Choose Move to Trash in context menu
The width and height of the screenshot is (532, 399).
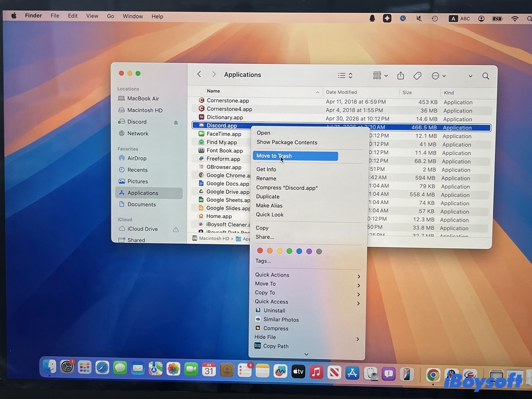(x=295, y=156)
